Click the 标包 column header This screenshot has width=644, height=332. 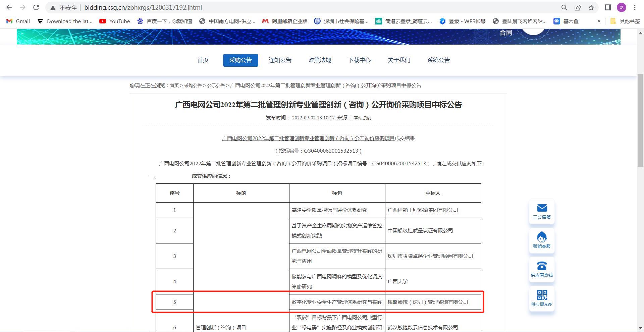(337, 193)
